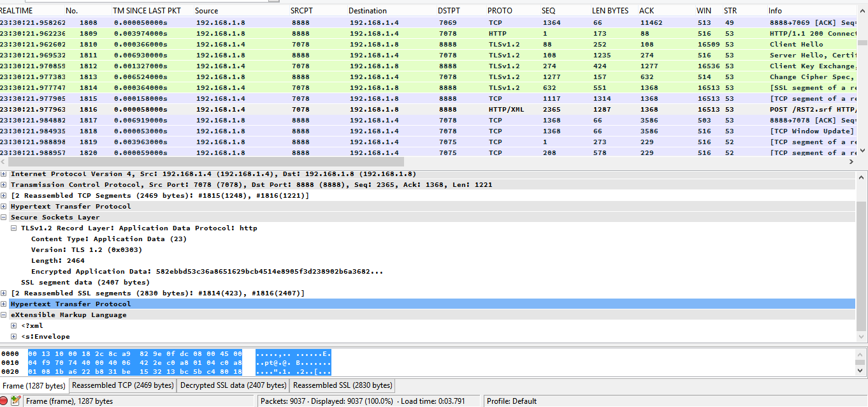Select SSL segment data (2407 bytes) line
868x407 pixels.
85,283
